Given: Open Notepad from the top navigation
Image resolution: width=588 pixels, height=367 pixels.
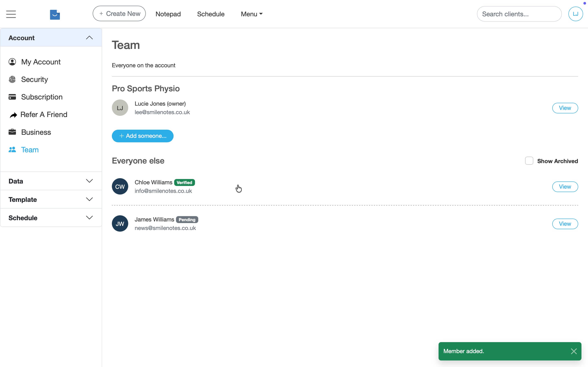Looking at the screenshot, I should 168,14.
